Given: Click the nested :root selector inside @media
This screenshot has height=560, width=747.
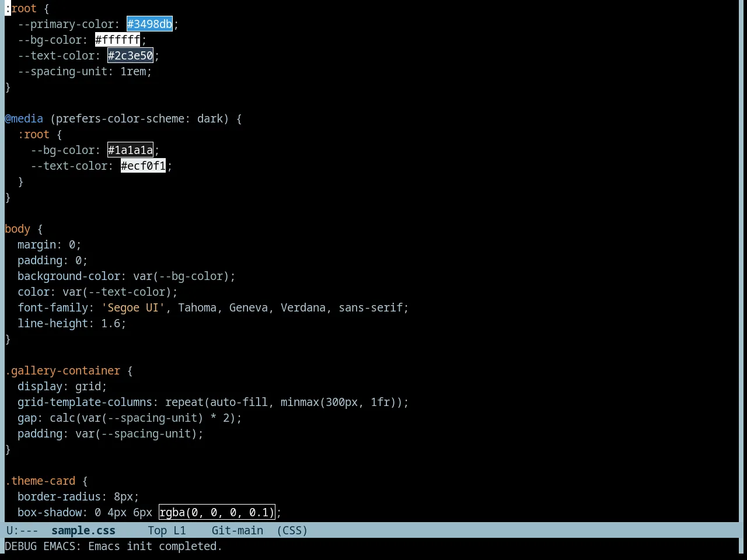Looking at the screenshot, I should pos(33,134).
